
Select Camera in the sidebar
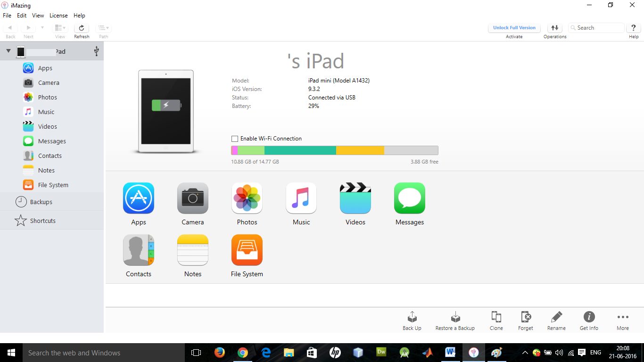point(52,82)
